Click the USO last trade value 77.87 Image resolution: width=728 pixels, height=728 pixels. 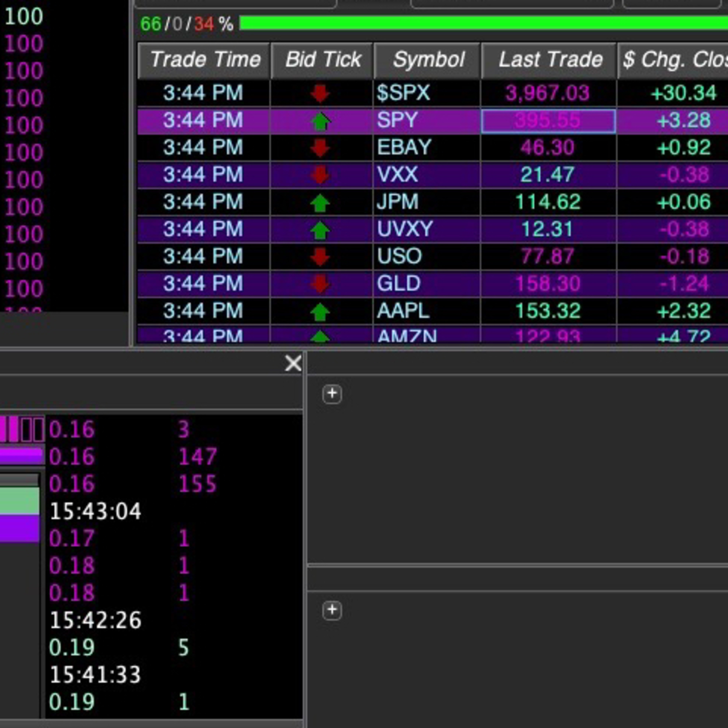pos(547,256)
